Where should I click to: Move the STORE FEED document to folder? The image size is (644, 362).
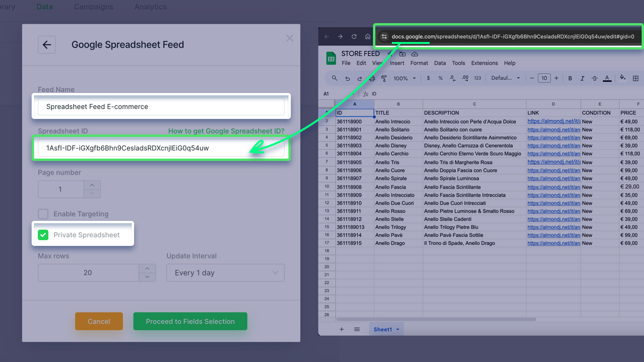coord(402,54)
